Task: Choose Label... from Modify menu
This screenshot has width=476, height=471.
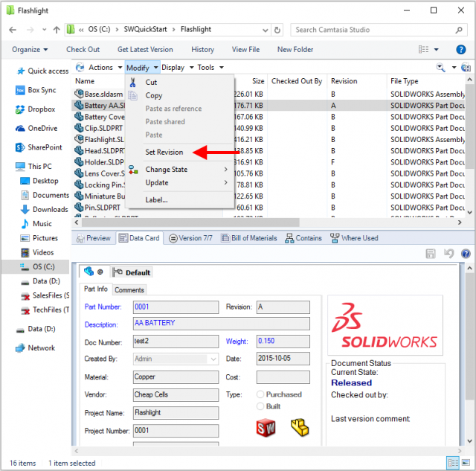Action: point(156,200)
